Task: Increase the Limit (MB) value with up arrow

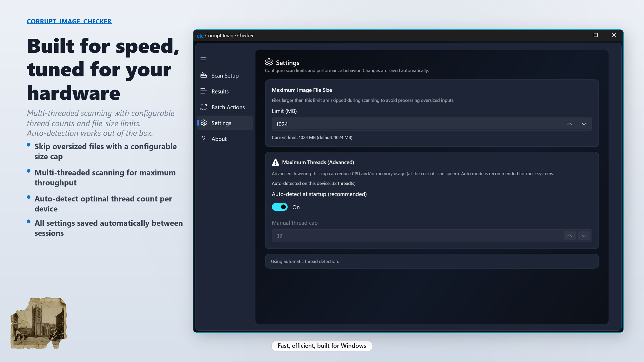Action: 570,124
